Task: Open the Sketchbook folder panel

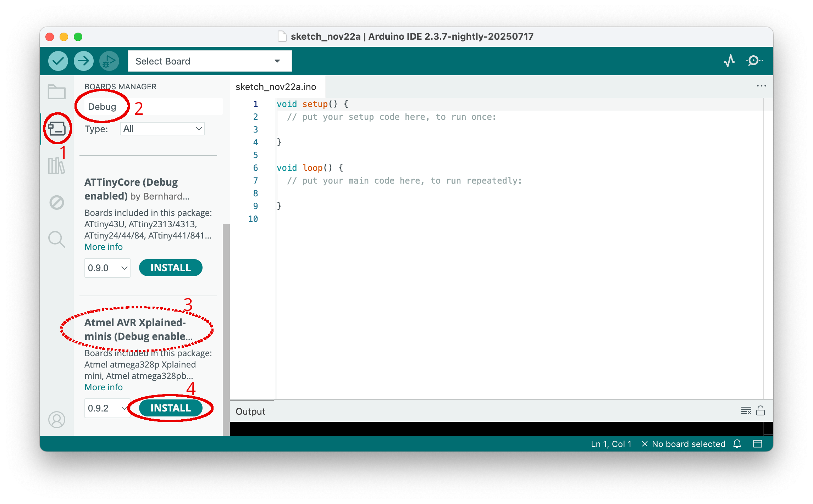Action: (57, 92)
